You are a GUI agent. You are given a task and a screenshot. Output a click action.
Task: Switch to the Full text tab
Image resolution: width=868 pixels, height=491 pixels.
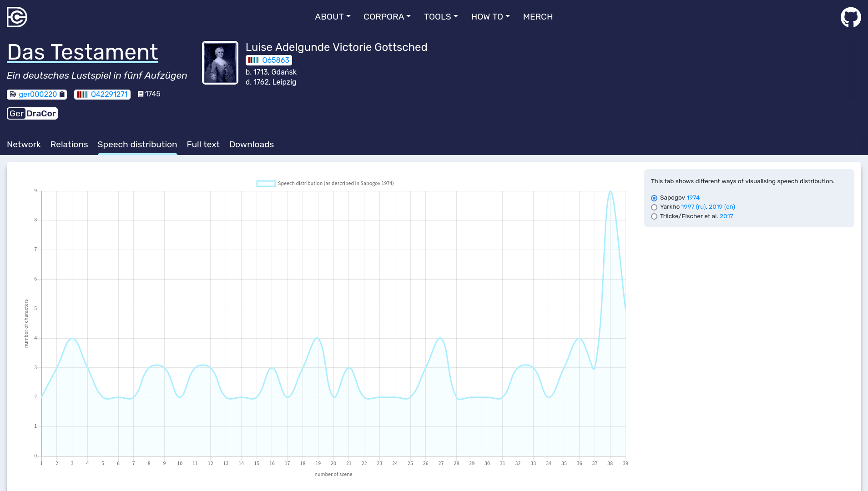(x=203, y=144)
